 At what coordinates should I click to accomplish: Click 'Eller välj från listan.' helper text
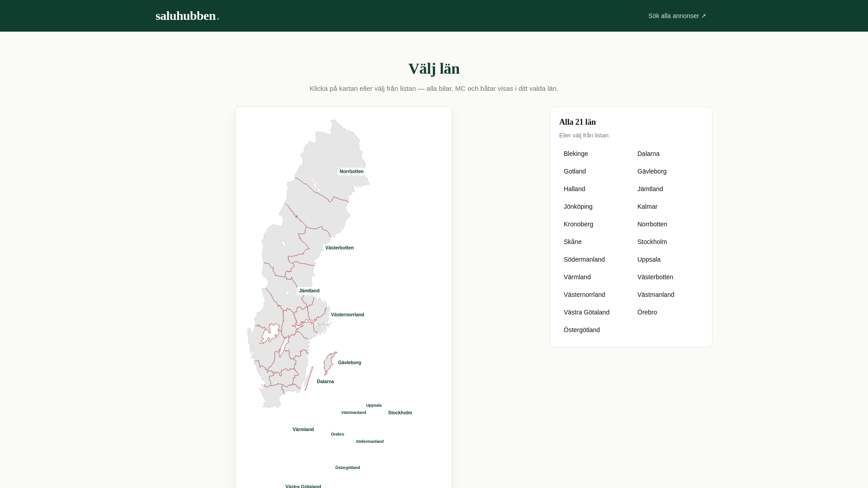(x=585, y=136)
